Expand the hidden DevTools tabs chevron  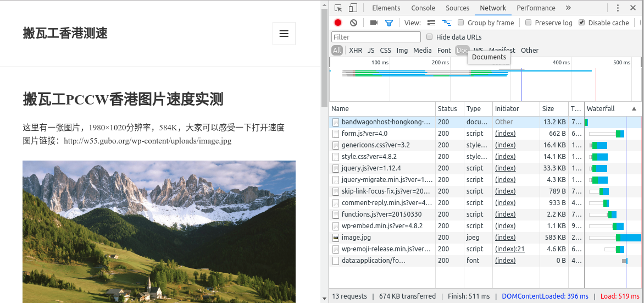(568, 8)
